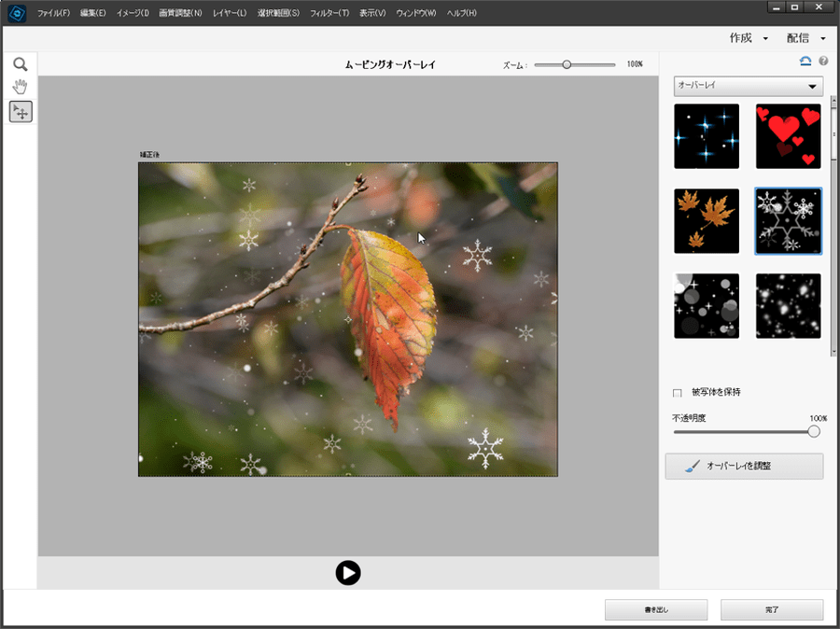Enable the 被写体を保持 checkbox
The width and height of the screenshot is (840, 629).
click(678, 393)
